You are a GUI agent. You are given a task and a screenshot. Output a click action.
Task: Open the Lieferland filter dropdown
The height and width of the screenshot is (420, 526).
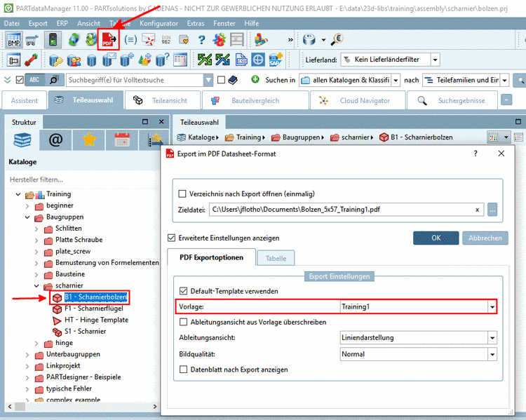[435, 60]
